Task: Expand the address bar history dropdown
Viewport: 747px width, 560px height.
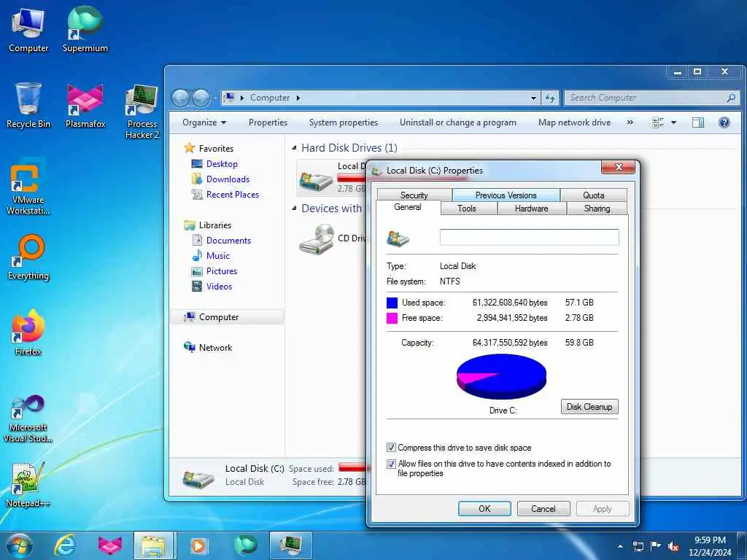Action: click(533, 98)
